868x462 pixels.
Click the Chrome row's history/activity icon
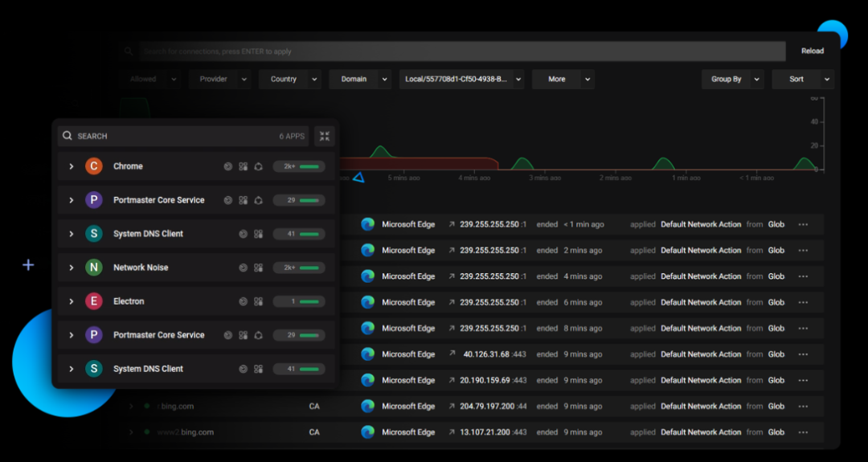(227, 166)
